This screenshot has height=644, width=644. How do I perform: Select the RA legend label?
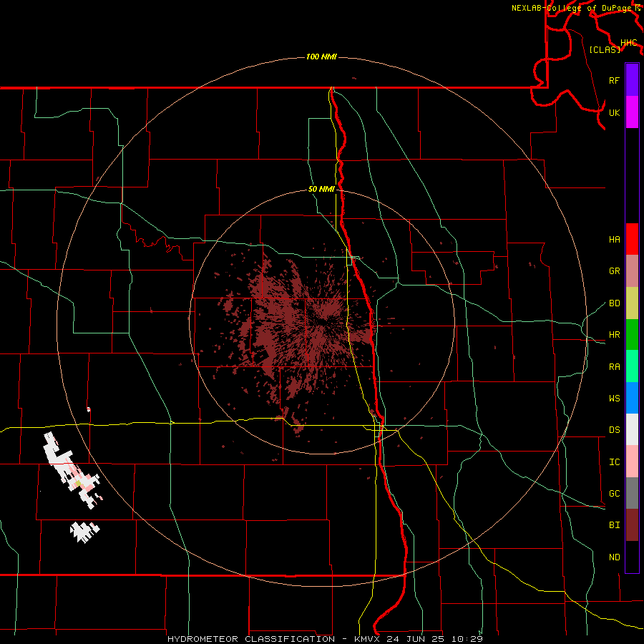point(614,367)
